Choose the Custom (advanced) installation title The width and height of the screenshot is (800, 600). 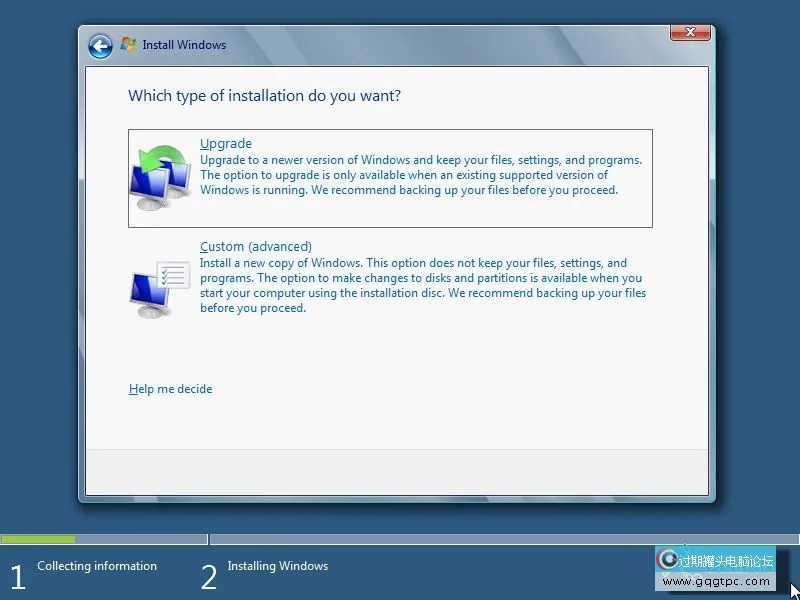tap(256, 247)
